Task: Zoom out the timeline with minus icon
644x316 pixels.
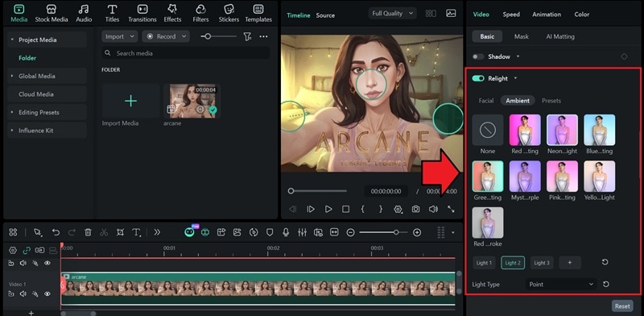Action: point(350,232)
